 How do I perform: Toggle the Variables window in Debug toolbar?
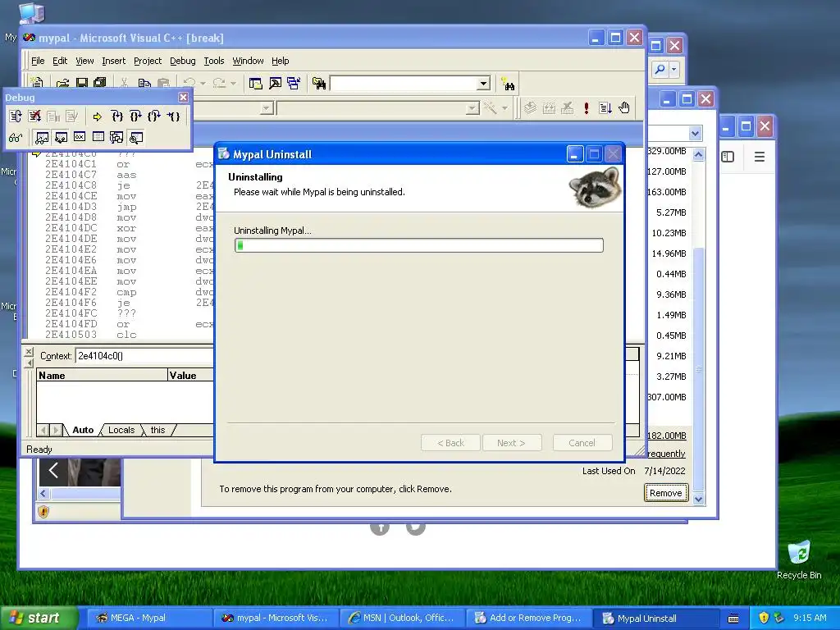[61, 138]
